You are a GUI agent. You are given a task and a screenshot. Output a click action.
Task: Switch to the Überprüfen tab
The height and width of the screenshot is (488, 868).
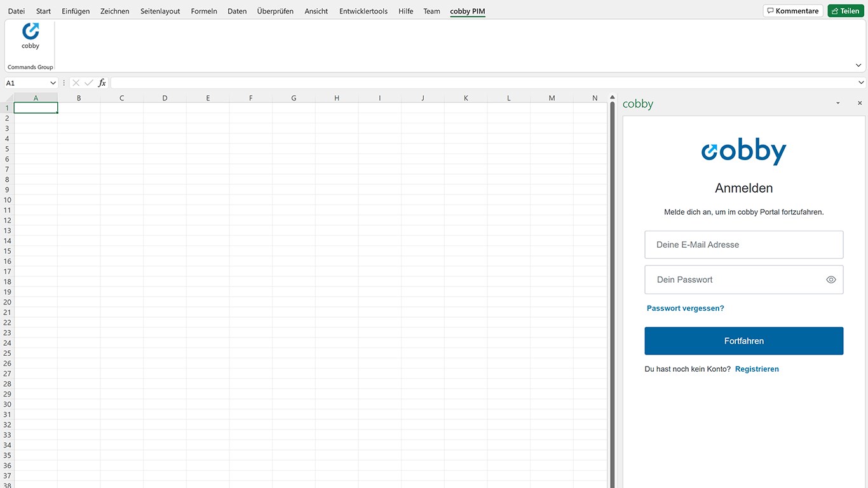point(275,11)
